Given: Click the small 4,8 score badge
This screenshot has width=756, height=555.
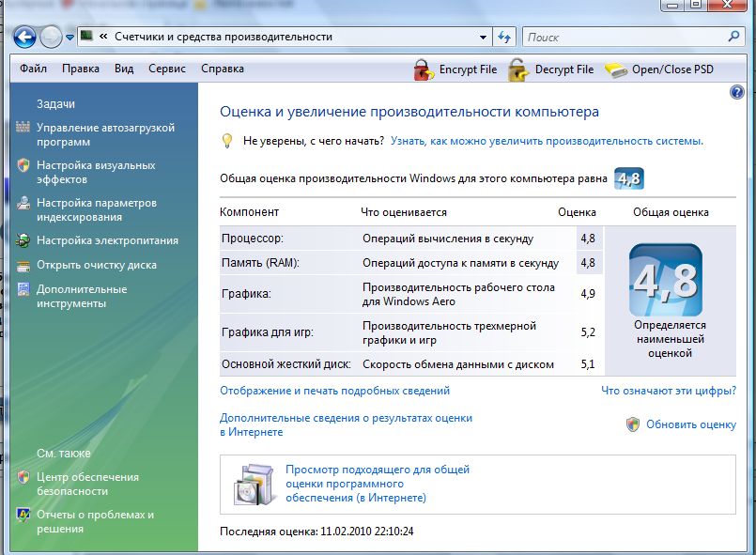Looking at the screenshot, I should 628,178.
